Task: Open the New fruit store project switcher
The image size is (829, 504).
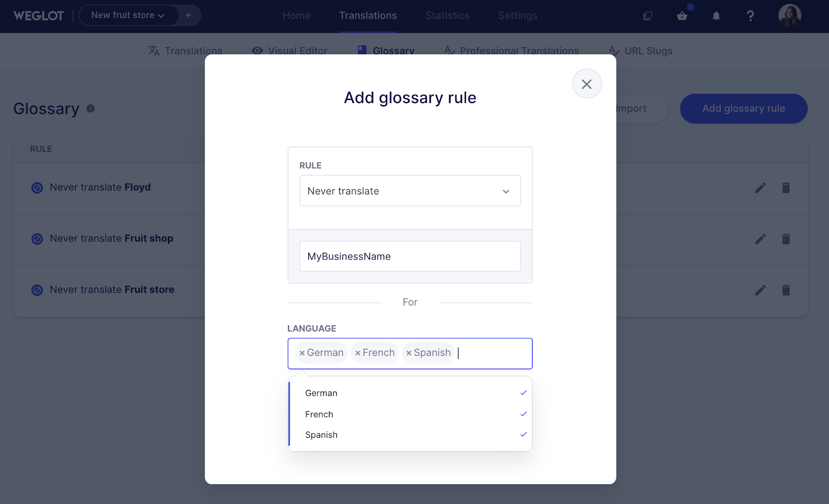Action: [x=128, y=16]
